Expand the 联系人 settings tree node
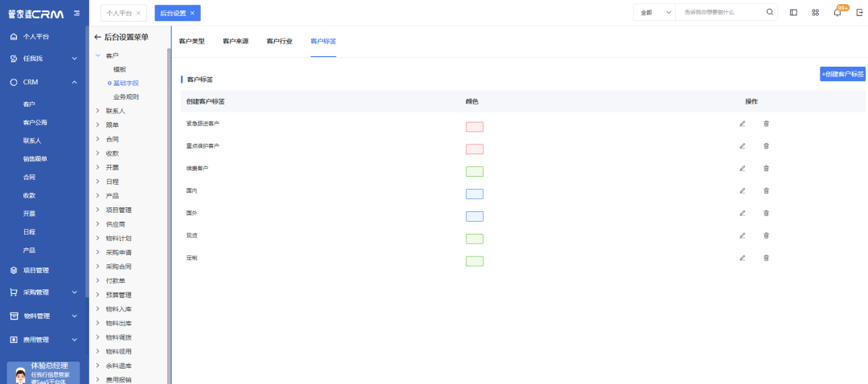 tap(97, 111)
